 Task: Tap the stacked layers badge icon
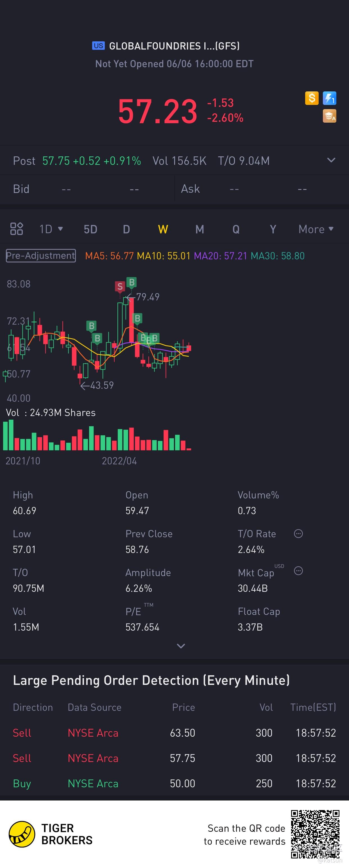(x=329, y=116)
